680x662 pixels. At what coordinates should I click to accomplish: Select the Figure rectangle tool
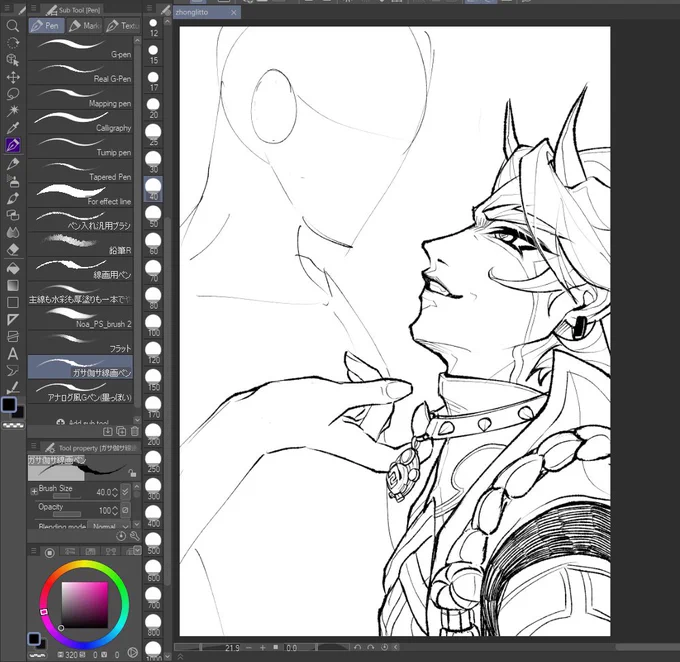13,302
